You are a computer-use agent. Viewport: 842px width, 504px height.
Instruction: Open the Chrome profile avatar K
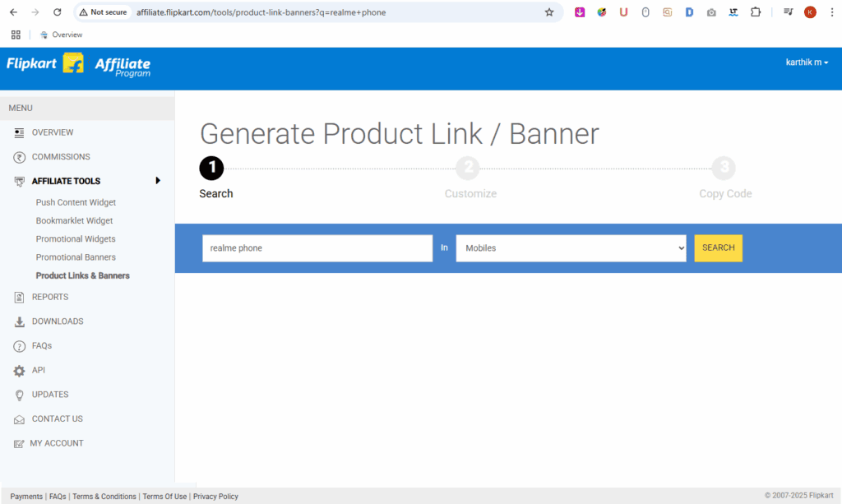[x=810, y=12]
